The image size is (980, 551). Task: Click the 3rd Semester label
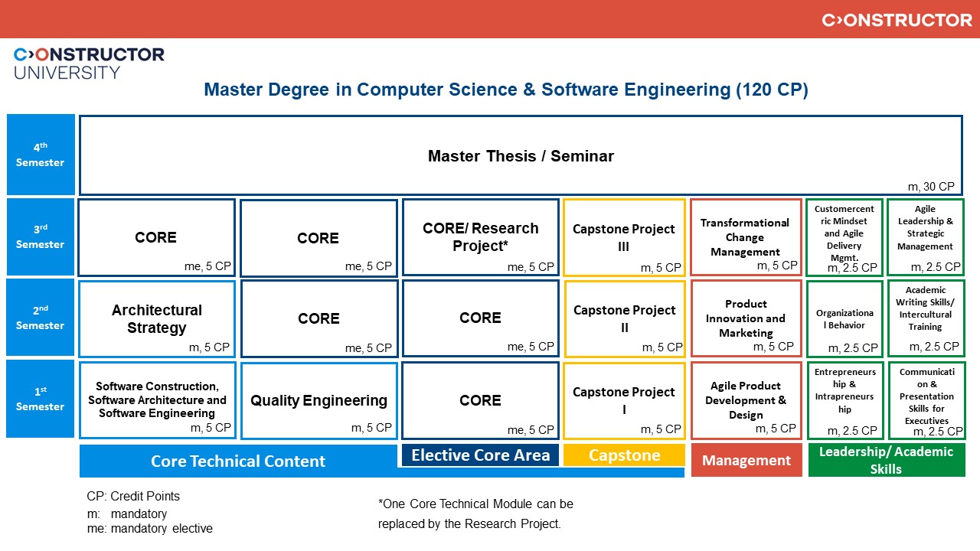[x=41, y=236]
